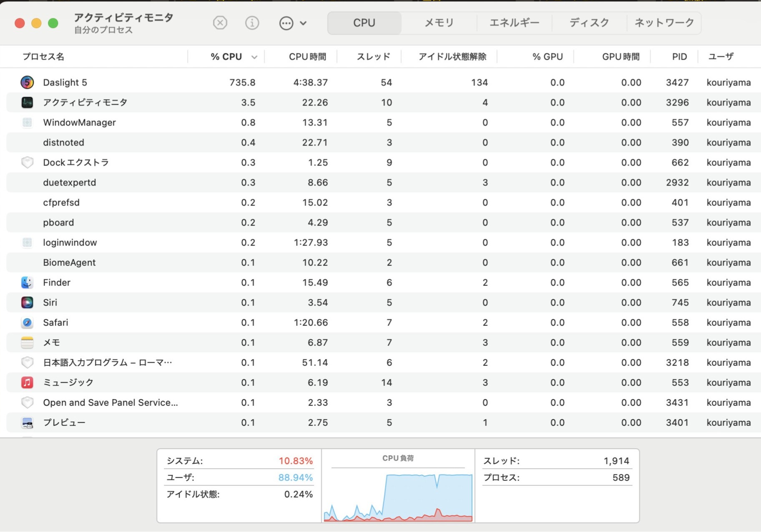The width and height of the screenshot is (761, 532).
Task: Select the duetexpertd process row
Action: pos(384,182)
